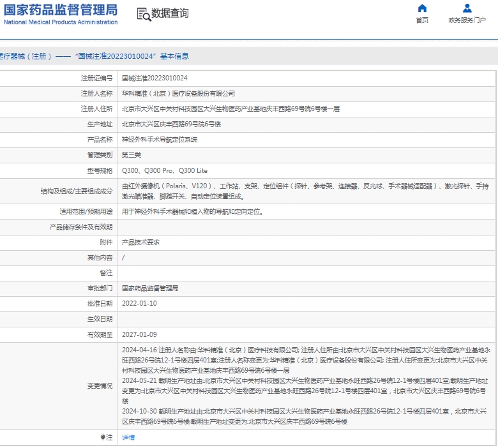Screen dimensions: 498x448
Task: Click the 结构及组成/主要组成成分 row label
Action: [x=77, y=191]
